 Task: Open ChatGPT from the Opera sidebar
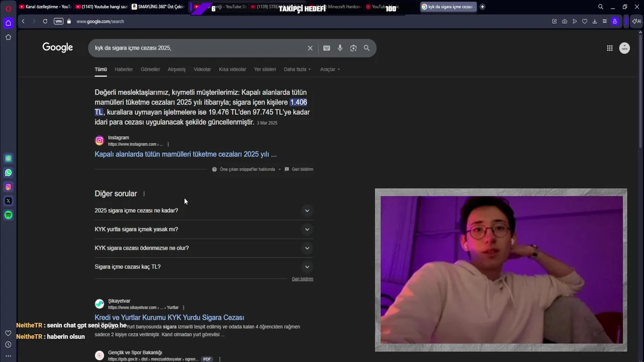(x=8, y=158)
